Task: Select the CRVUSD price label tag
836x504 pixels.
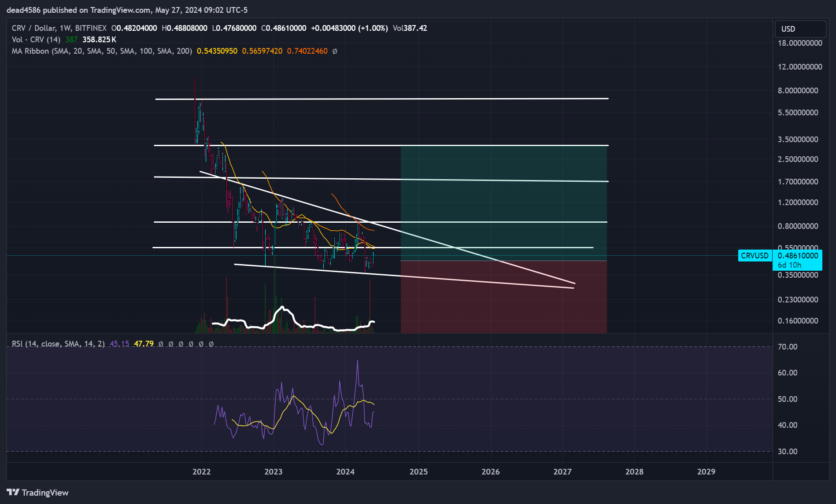Action: click(755, 256)
